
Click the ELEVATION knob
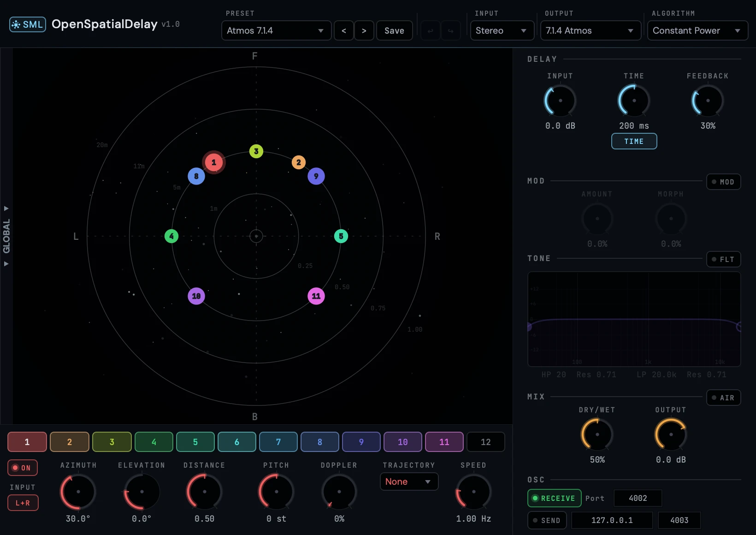142,492
